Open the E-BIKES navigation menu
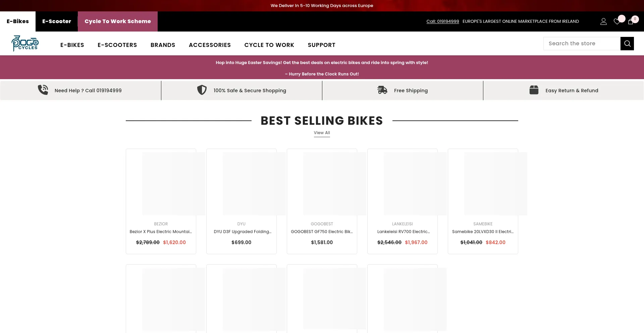This screenshot has width=644, height=333. [72, 45]
